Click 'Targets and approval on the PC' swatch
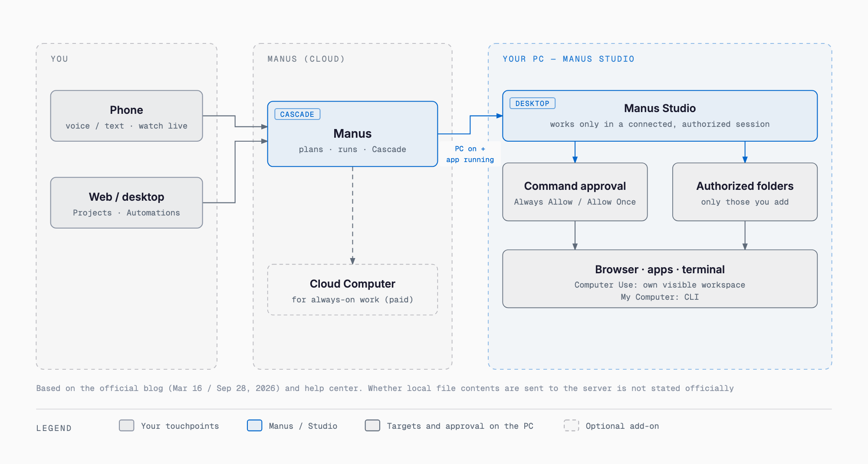Viewport: 868px width, 464px height. pos(372,425)
